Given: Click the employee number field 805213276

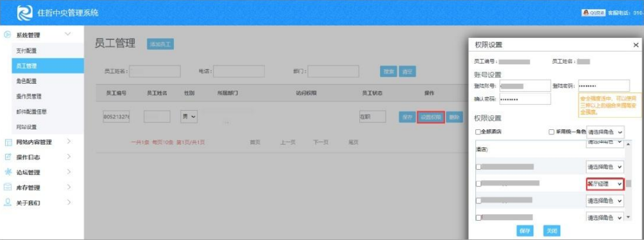Looking at the screenshot, I should (117, 117).
